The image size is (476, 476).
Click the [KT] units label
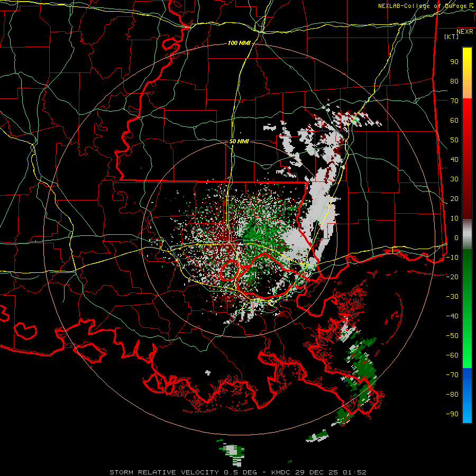[451, 36]
